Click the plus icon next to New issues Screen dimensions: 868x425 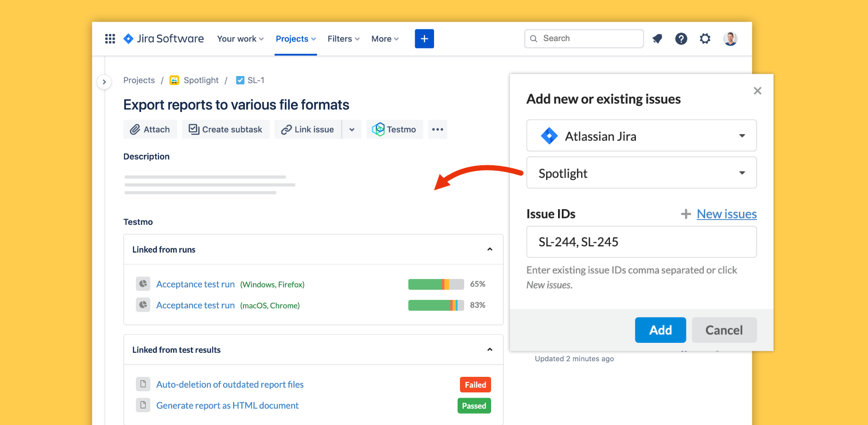click(x=686, y=214)
